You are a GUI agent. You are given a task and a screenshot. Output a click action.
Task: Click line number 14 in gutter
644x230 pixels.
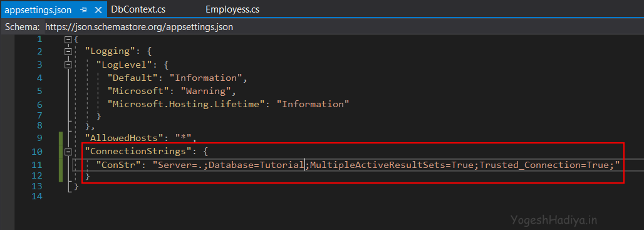(x=36, y=196)
